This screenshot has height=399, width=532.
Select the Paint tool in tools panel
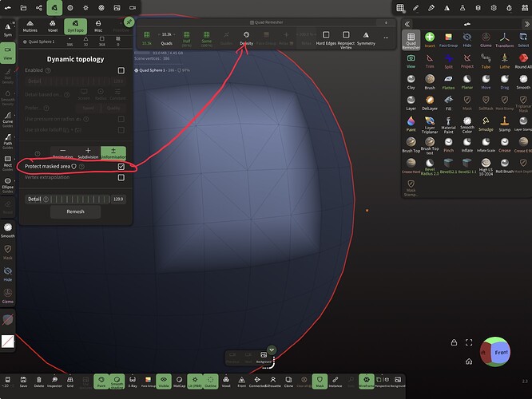(411, 124)
